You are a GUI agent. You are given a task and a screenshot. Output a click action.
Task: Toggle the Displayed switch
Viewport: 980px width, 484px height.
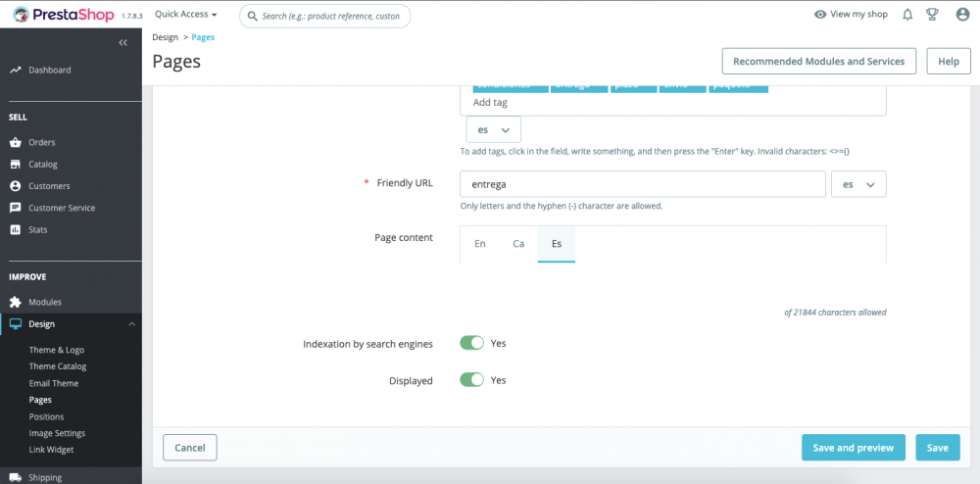[x=472, y=380]
